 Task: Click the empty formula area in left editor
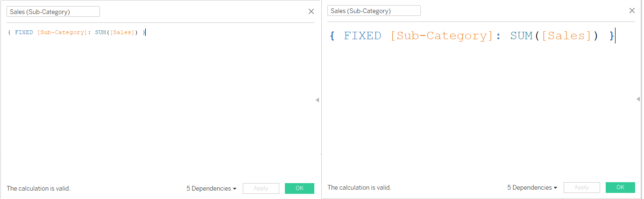pyautogui.click(x=159, y=107)
